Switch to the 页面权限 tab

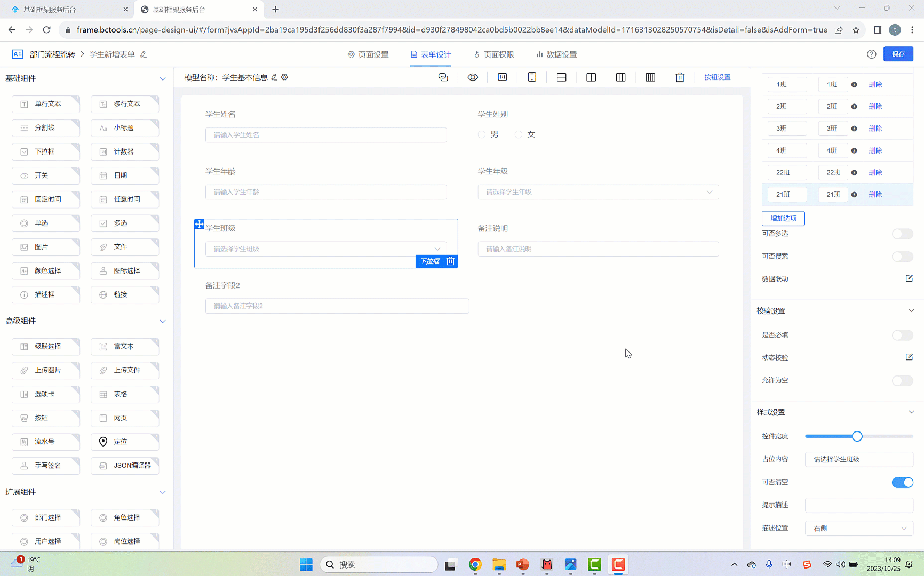[494, 54]
